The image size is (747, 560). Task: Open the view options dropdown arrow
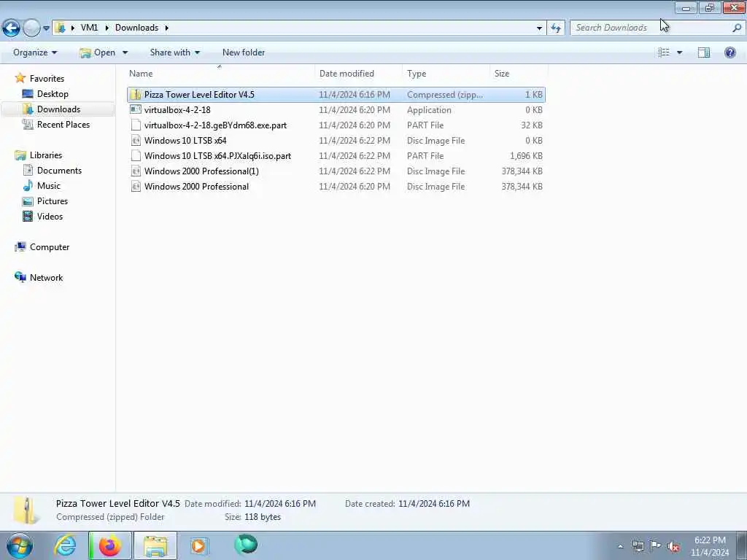(680, 52)
